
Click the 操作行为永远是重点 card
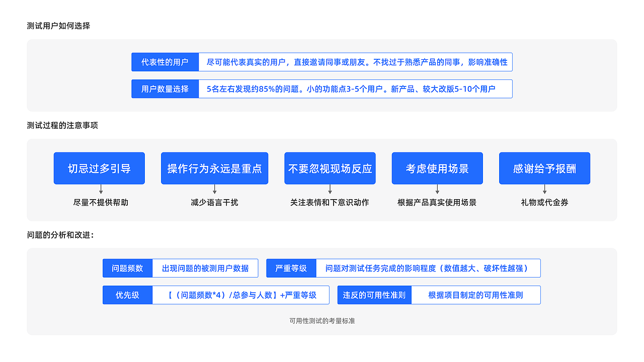click(x=214, y=168)
